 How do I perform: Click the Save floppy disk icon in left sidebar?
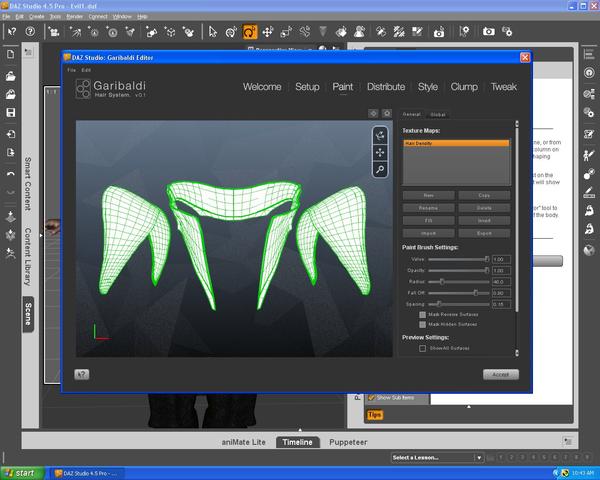[11, 113]
